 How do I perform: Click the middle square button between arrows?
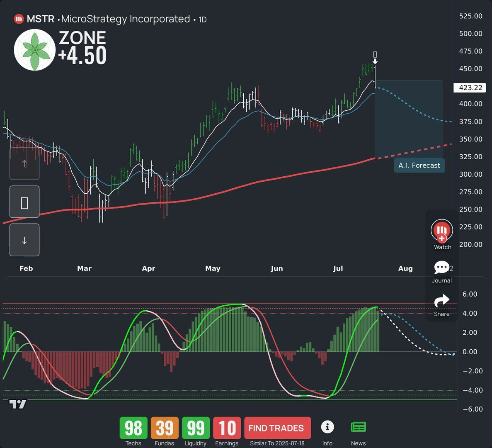click(24, 202)
